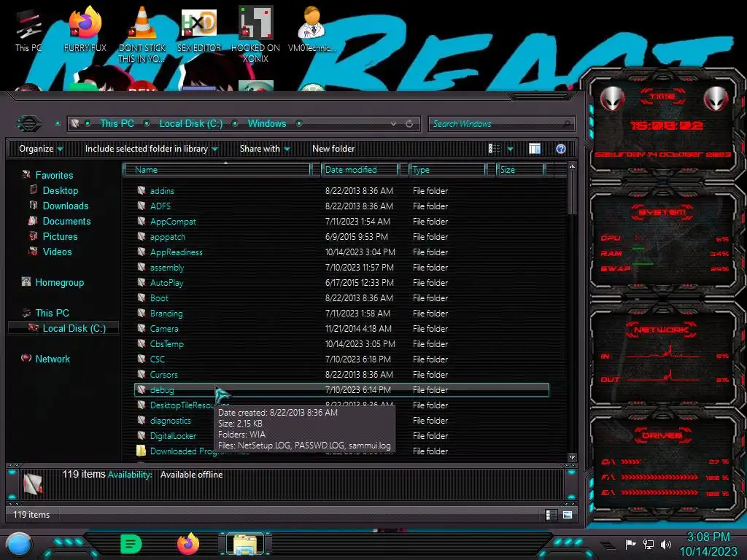This screenshot has height=560, width=747.
Task: Select Network in the navigation pane
Action: click(46, 359)
